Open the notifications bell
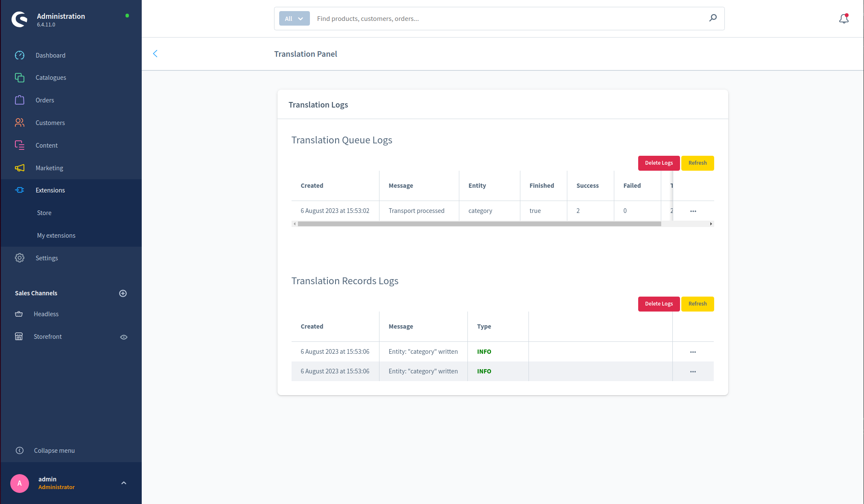Image resolution: width=864 pixels, height=504 pixels. pyautogui.click(x=844, y=18)
